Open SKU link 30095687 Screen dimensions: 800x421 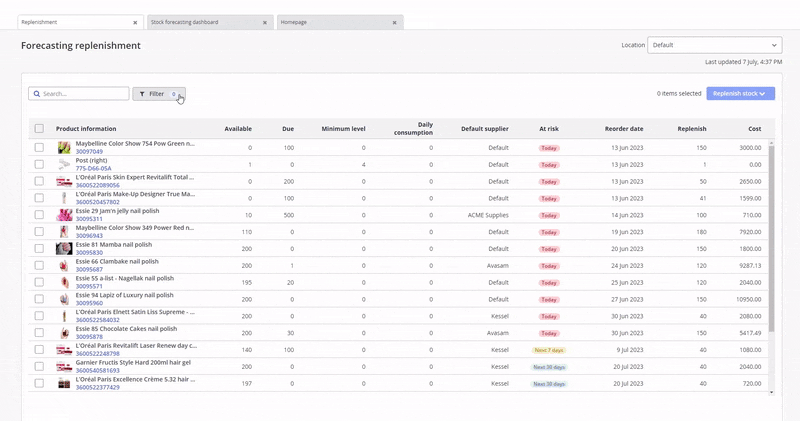point(89,270)
